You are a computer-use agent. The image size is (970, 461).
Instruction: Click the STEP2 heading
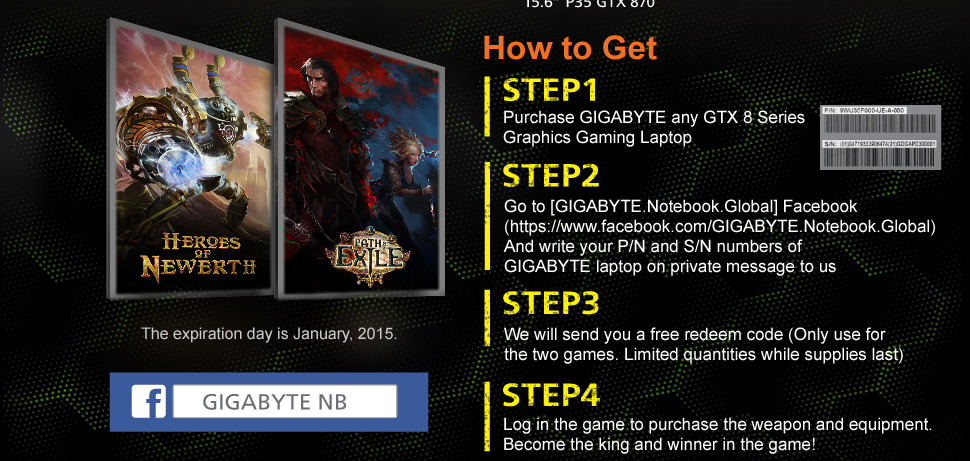click(551, 176)
